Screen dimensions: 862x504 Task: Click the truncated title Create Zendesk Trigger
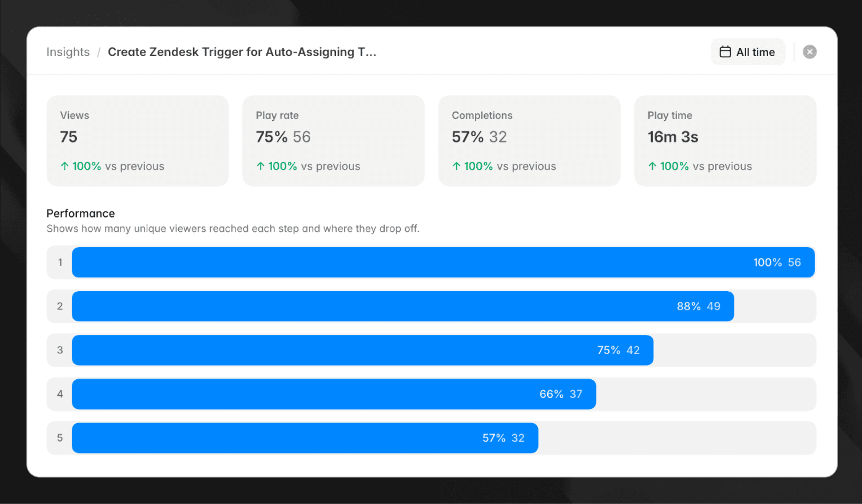242,52
